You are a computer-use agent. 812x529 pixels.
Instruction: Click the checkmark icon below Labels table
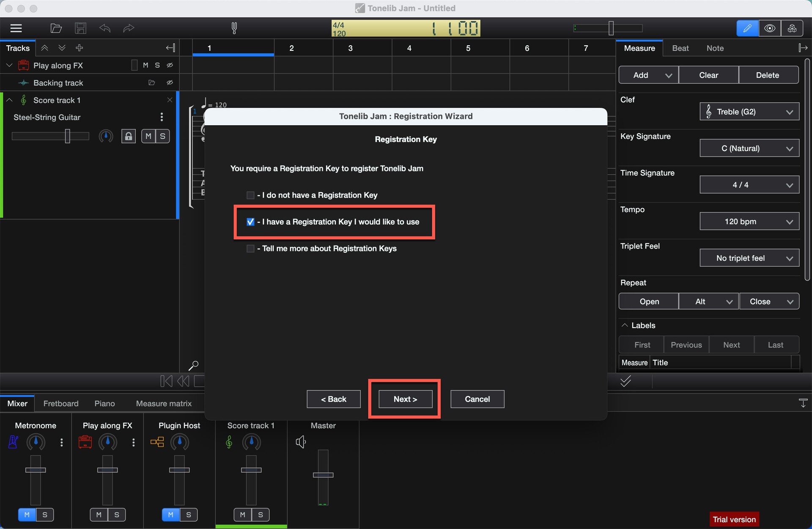625,381
